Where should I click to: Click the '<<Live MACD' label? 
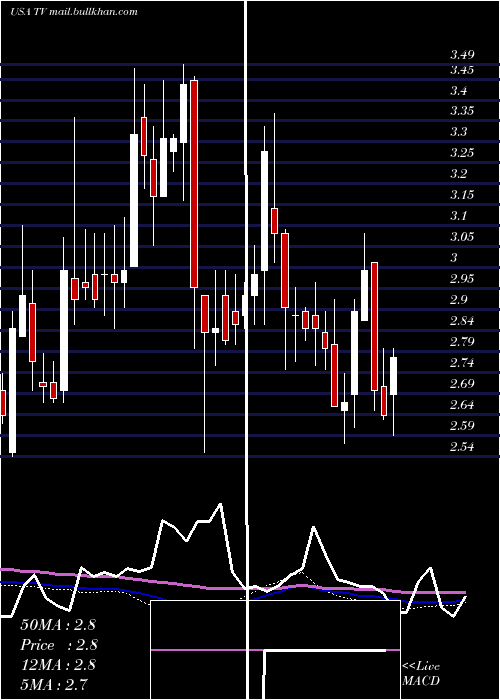421,674
